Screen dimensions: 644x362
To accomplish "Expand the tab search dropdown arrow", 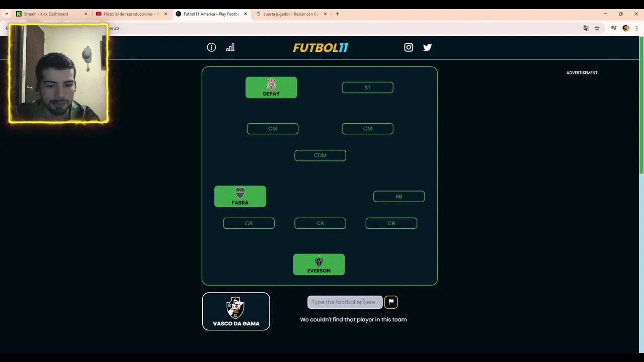I will point(6,14).
